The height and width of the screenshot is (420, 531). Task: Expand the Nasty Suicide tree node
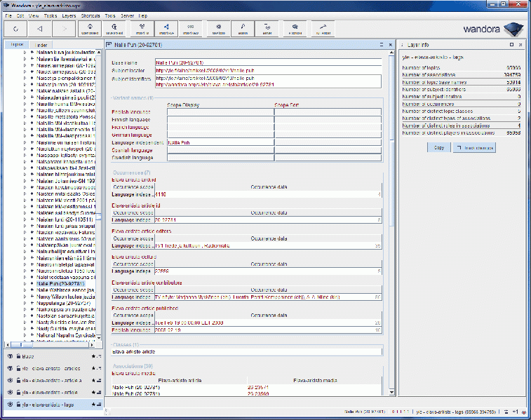point(24,323)
